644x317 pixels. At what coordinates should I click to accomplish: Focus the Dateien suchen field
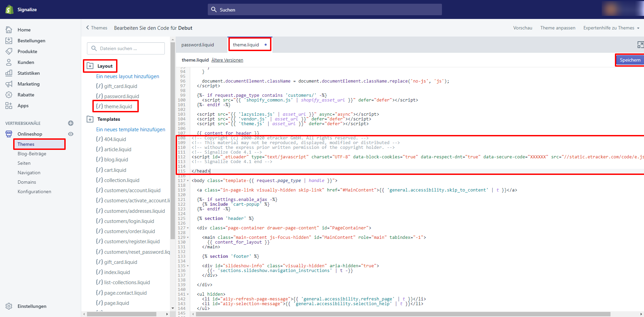coord(126,48)
